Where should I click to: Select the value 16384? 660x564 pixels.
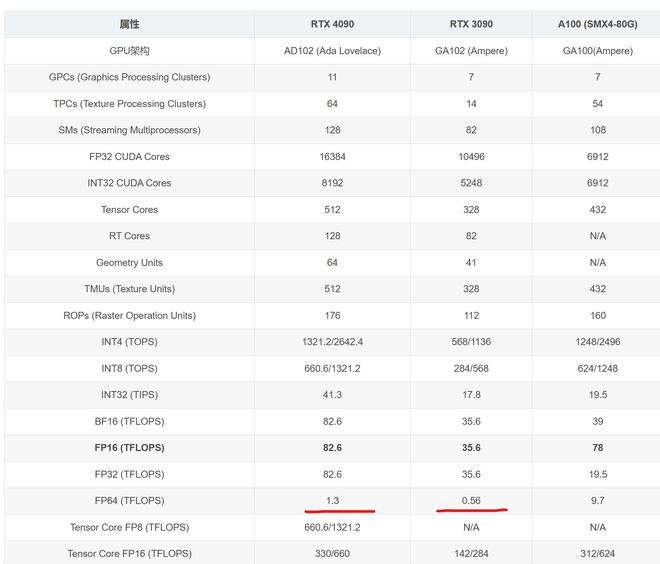pos(332,157)
